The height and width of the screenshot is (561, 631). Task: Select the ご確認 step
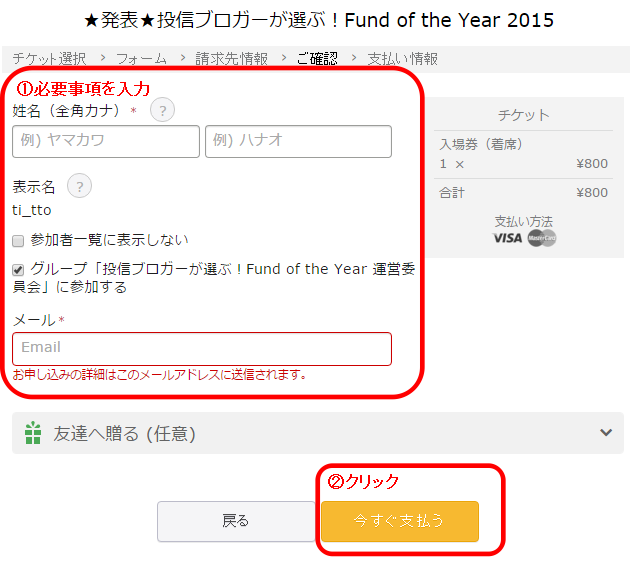tap(317, 59)
